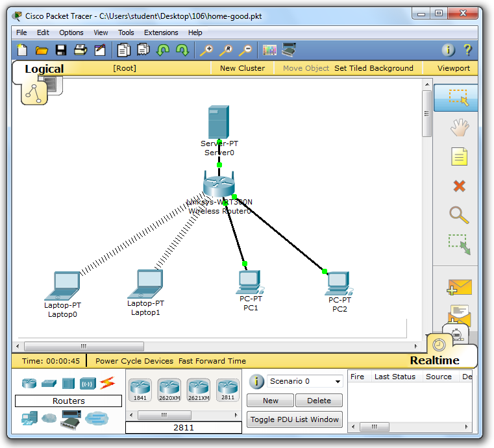Click the yellow question mark help icon
494x448 pixels.
(467, 50)
